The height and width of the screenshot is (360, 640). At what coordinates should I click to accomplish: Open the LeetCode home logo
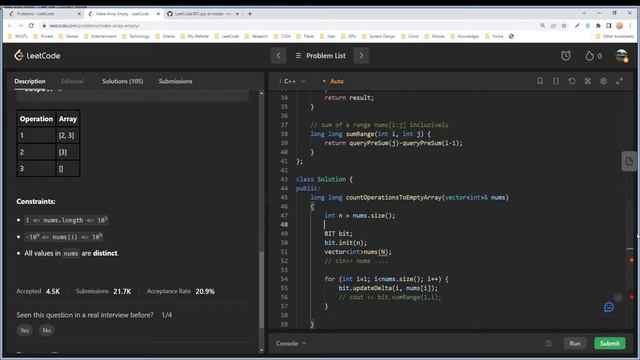(37, 56)
